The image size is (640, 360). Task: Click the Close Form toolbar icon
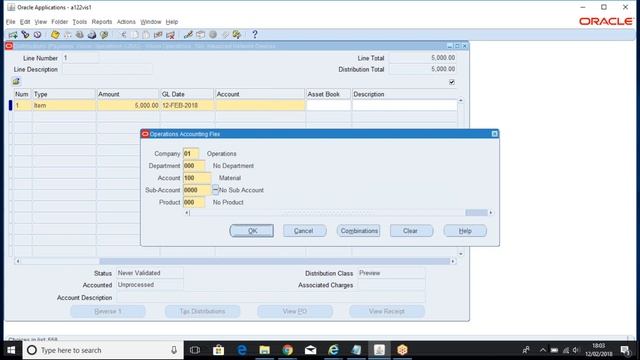pos(104,35)
